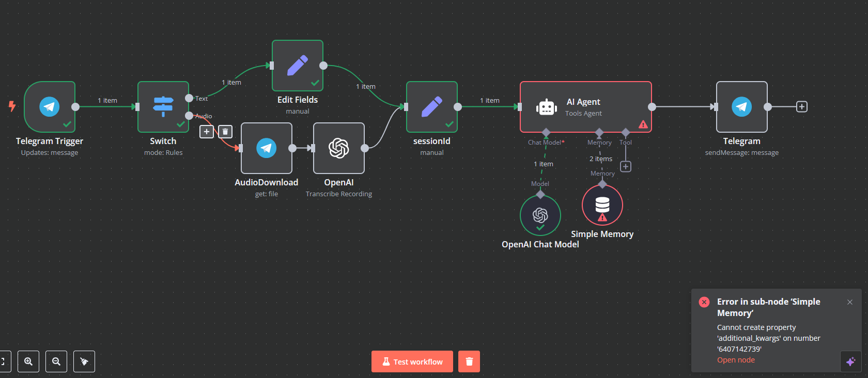Screen dimensions: 868x378
Task: Click the AI Agent Memory connector diamond
Action: (599, 133)
